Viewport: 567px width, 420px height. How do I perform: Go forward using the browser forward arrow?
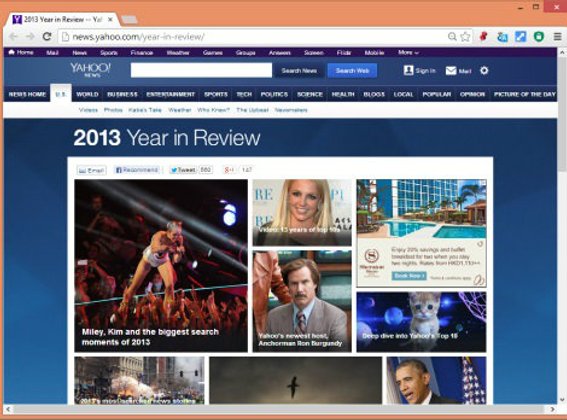coord(30,37)
